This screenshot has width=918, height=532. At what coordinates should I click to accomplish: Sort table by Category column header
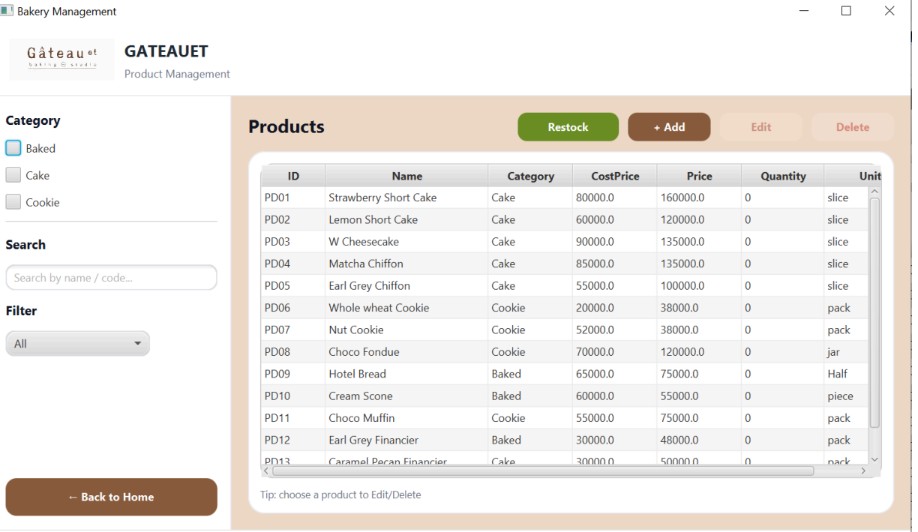(530, 176)
